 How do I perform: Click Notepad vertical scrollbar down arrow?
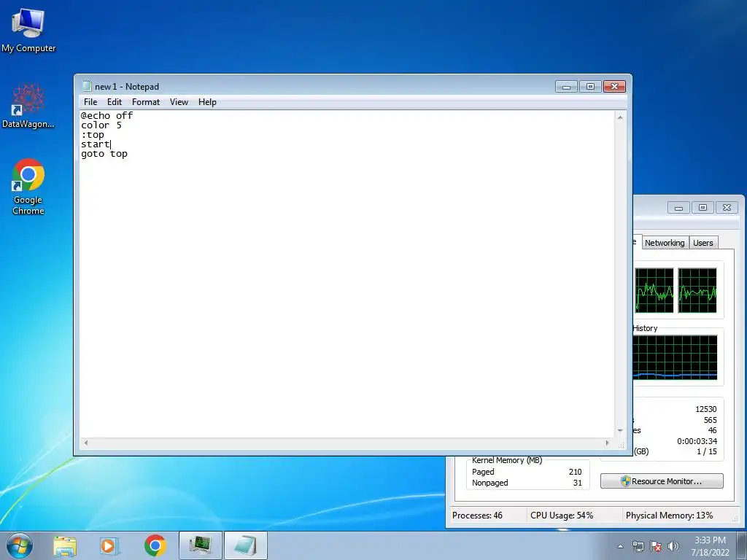[620, 430]
